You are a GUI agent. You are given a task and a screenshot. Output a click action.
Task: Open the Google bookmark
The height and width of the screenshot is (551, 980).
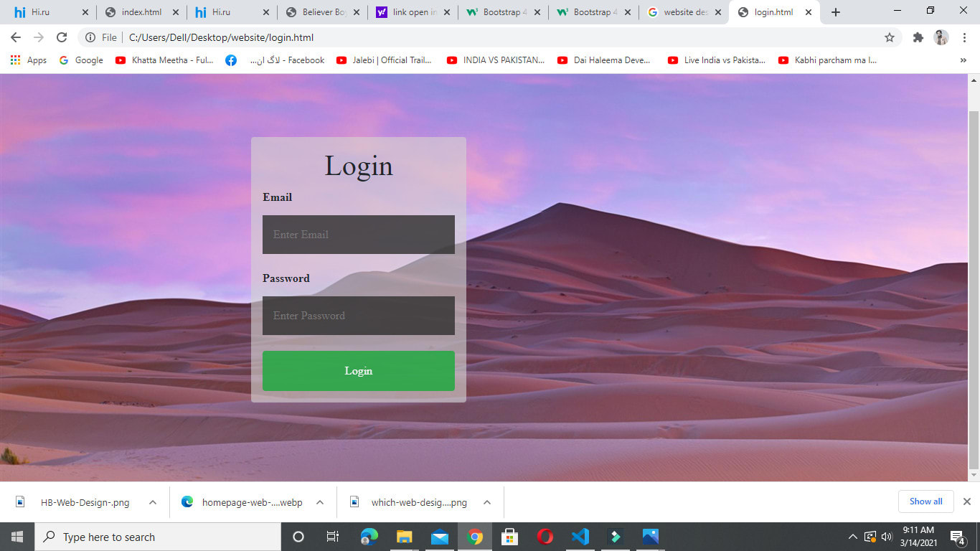click(81, 60)
